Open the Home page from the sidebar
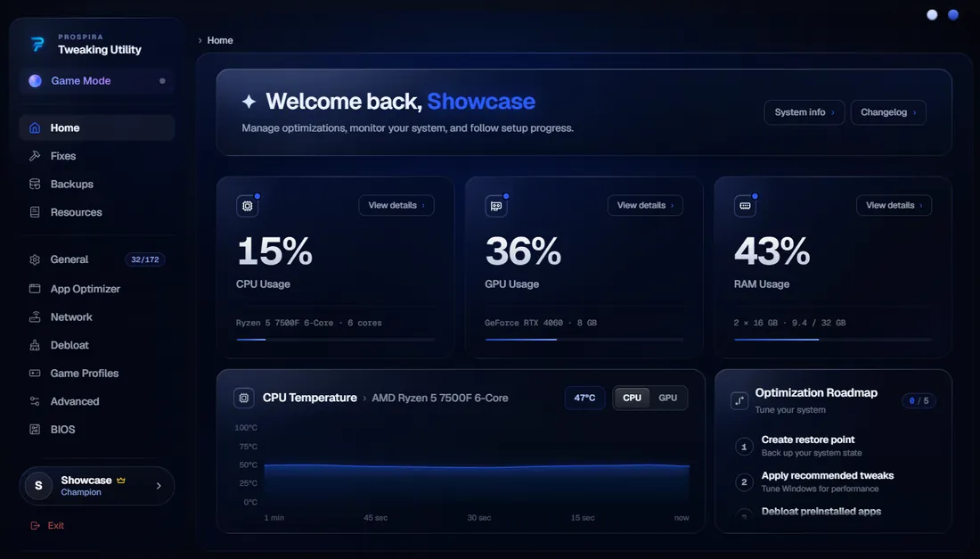Viewport: 980px width, 559px height. tap(97, 127)
